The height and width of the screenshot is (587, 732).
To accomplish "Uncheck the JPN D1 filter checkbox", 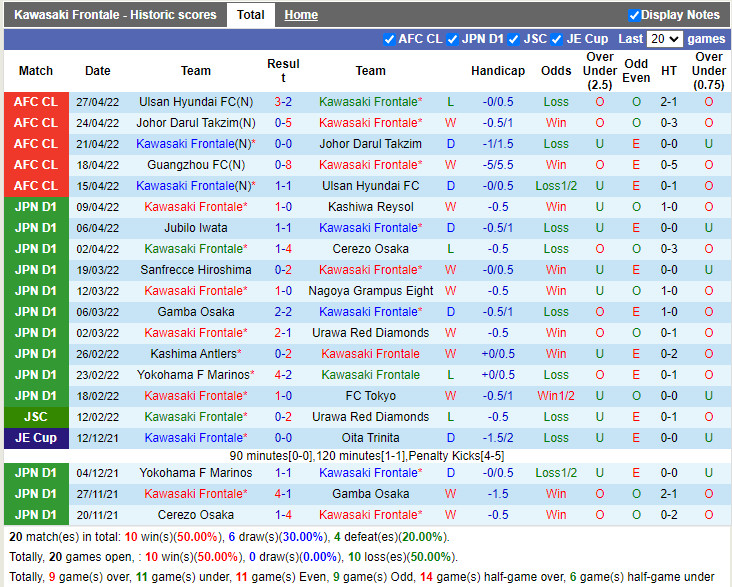I will [x=452, y=40].
